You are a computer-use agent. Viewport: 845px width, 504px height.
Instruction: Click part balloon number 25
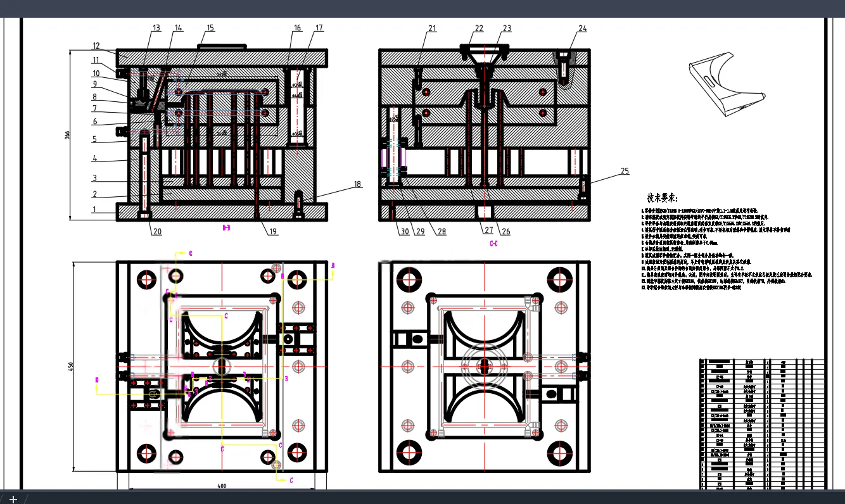(x=625, y=172)
